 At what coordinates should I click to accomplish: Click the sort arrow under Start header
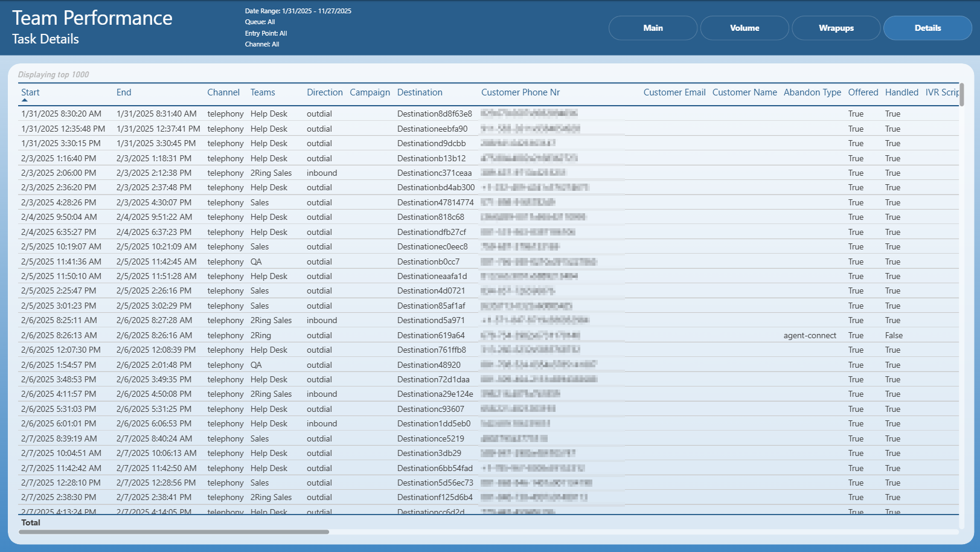[x=25, y=100]
